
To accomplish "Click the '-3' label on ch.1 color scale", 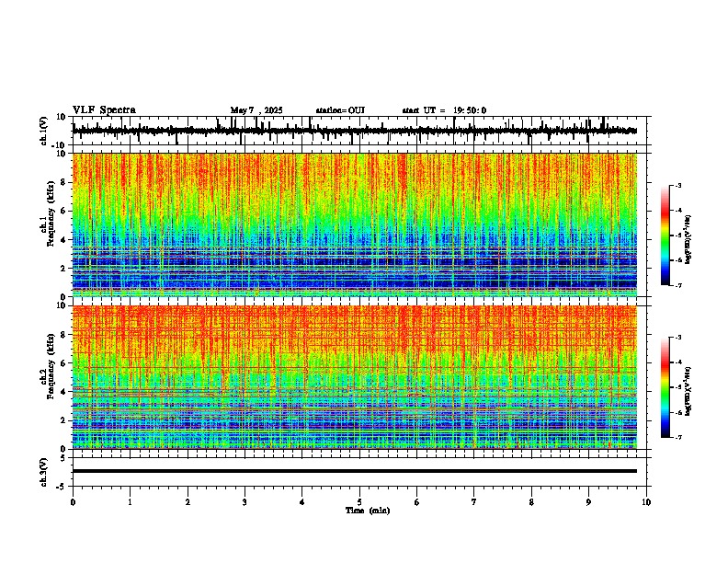I will click(677, 185).
